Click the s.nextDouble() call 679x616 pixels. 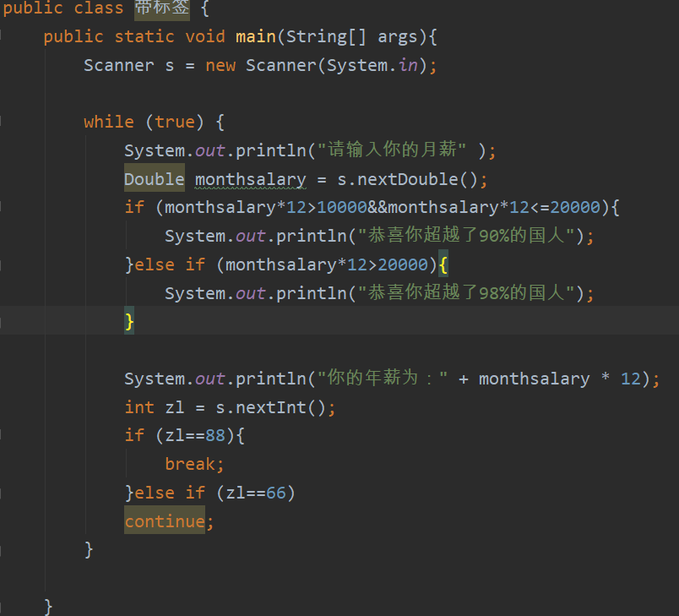pos(407,179)
